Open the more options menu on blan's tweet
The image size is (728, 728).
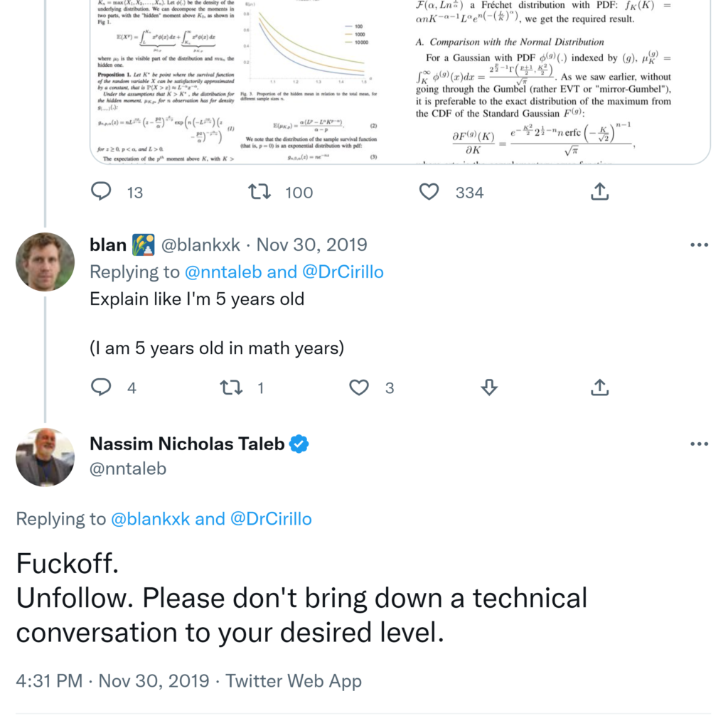coord(700,245)
